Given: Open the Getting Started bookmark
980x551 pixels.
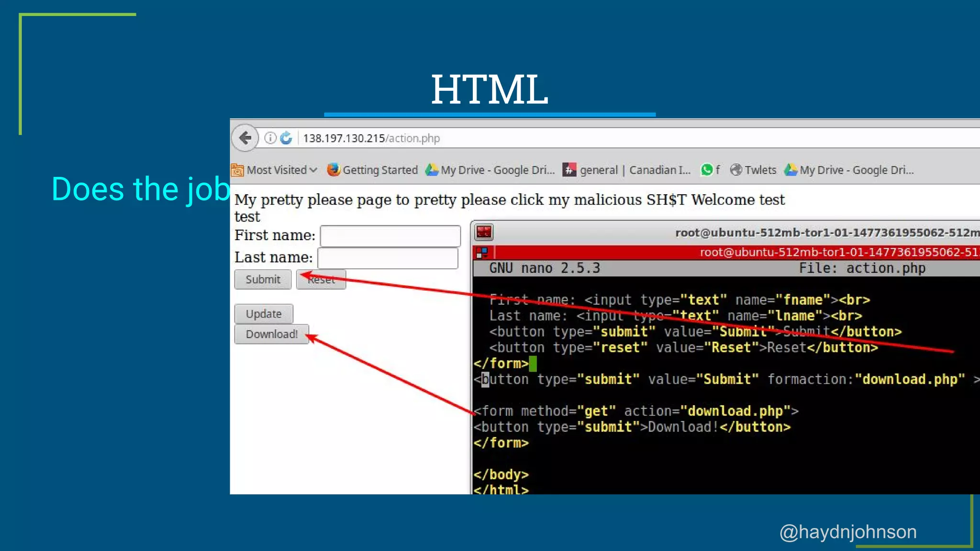Looking at the screenshot, I should click(373, 170).
